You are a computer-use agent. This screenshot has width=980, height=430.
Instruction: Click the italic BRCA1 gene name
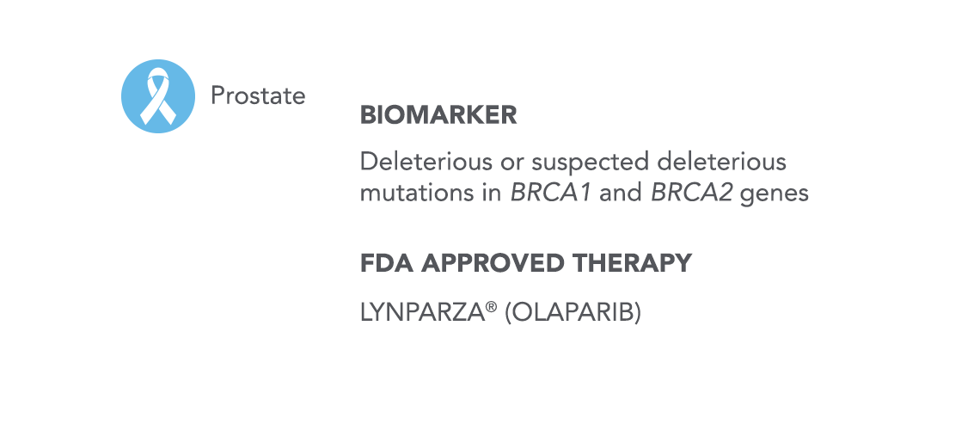[x=552, y=193]
